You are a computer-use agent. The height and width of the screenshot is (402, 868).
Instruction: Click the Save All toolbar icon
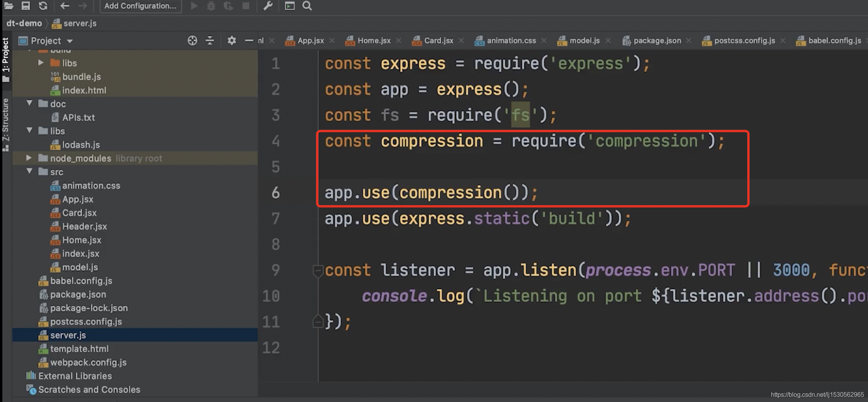pyautogui.click(x=26, y=6)
